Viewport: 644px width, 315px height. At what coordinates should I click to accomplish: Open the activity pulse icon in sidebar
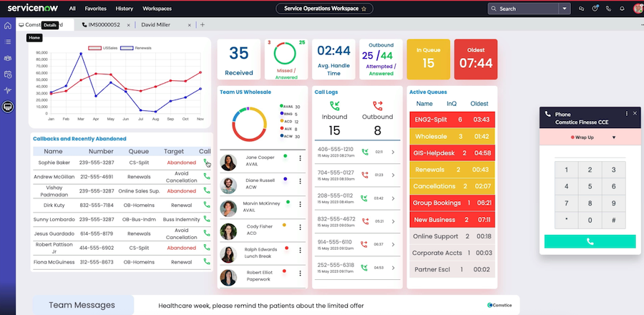(8, 91)
